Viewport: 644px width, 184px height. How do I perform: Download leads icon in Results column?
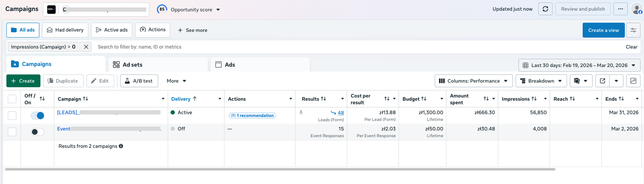[301, 112]
